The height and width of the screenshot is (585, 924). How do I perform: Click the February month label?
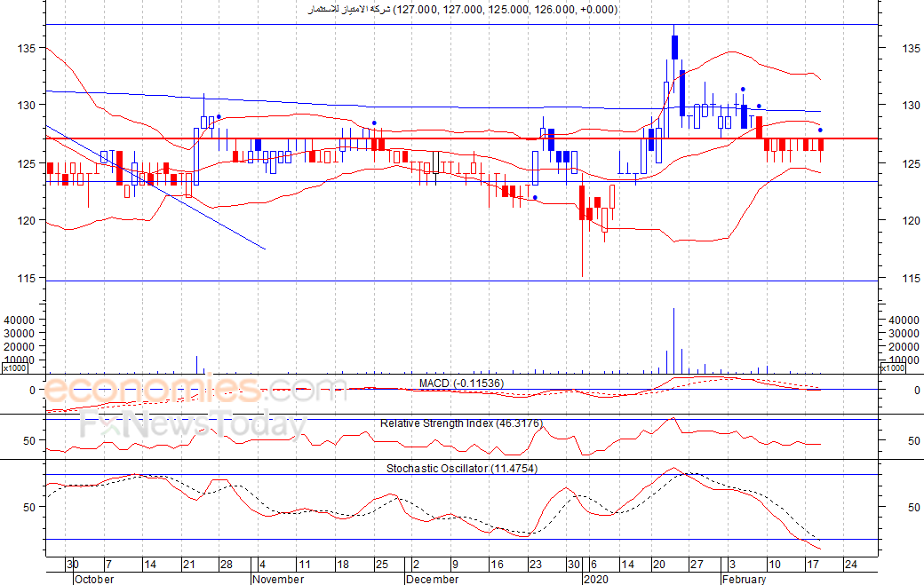pos(744,579)
